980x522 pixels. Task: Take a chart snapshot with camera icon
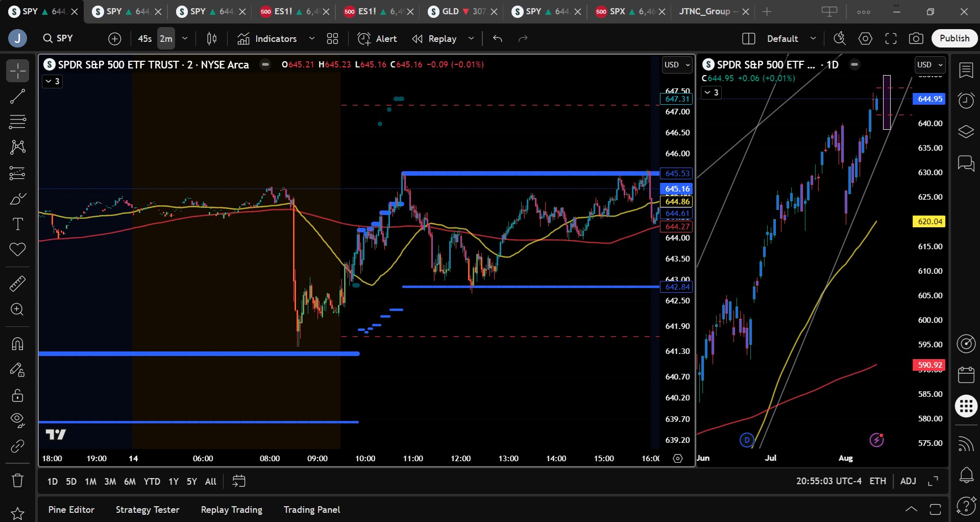pyautogui.click(x=916, y=38)
